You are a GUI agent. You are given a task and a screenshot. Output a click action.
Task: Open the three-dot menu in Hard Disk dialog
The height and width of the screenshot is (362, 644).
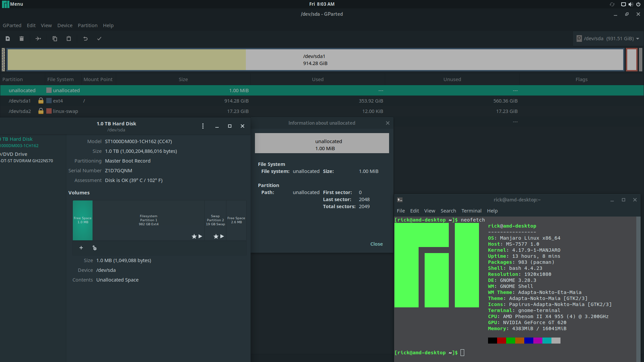click(x=203, y=126)
